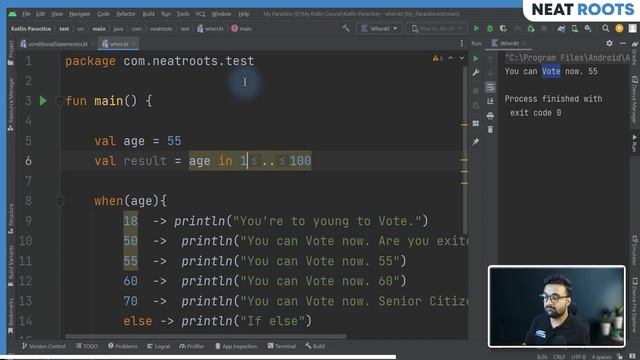Open the Terminal tool window
This screenshot has width=640, height=360.
[x=282, y=346]
